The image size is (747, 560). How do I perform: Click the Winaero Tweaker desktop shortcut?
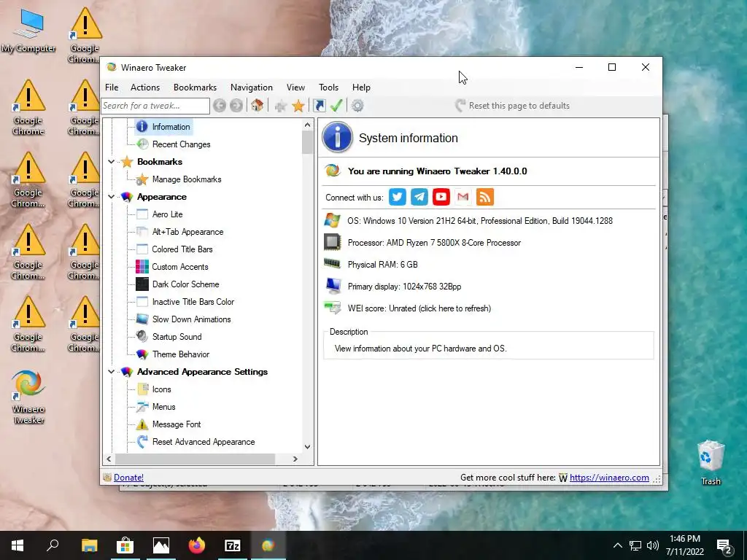coord(28,397)
